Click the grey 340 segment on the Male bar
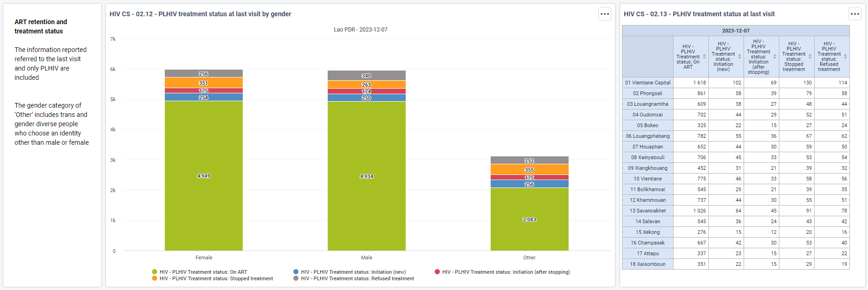 pos(367,75)
